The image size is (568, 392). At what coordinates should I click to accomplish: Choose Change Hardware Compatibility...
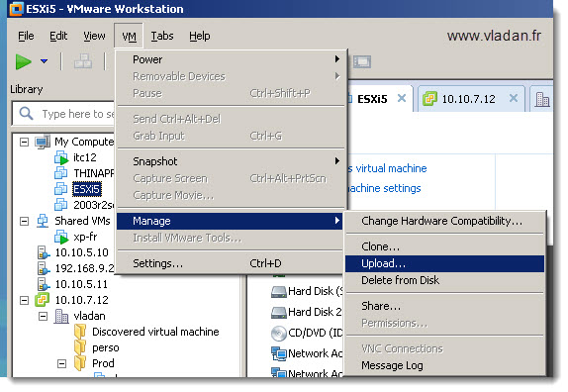(x=445, y=221)
